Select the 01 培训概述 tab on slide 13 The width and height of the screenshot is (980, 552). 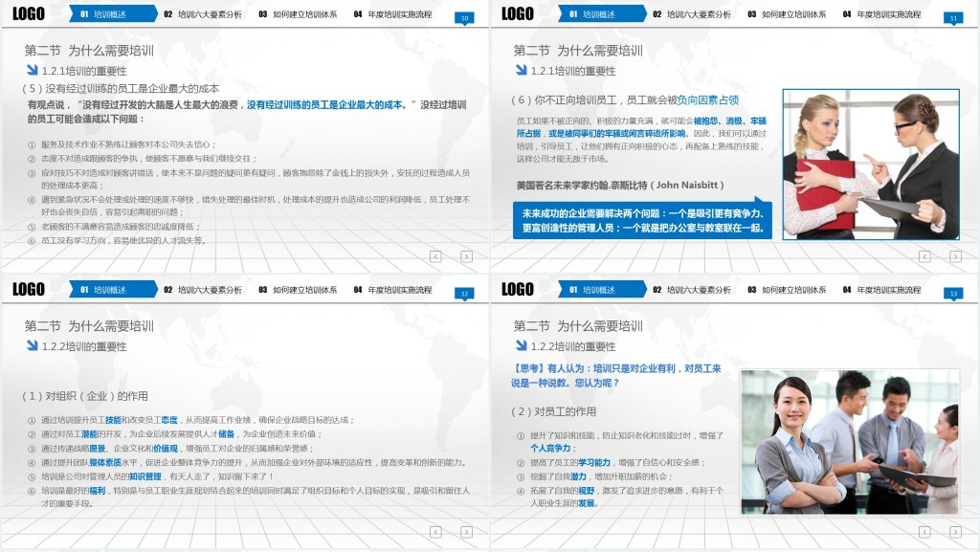(x=601, y=289)
